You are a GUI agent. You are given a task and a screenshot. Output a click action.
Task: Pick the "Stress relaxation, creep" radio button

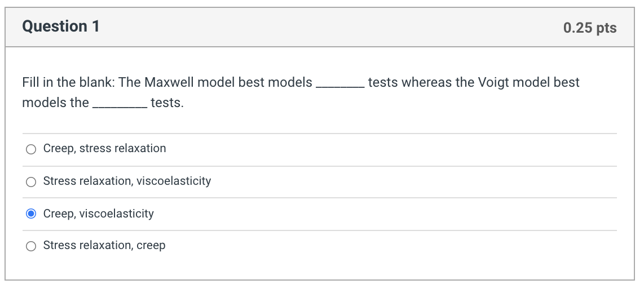(x=32, y=246)
